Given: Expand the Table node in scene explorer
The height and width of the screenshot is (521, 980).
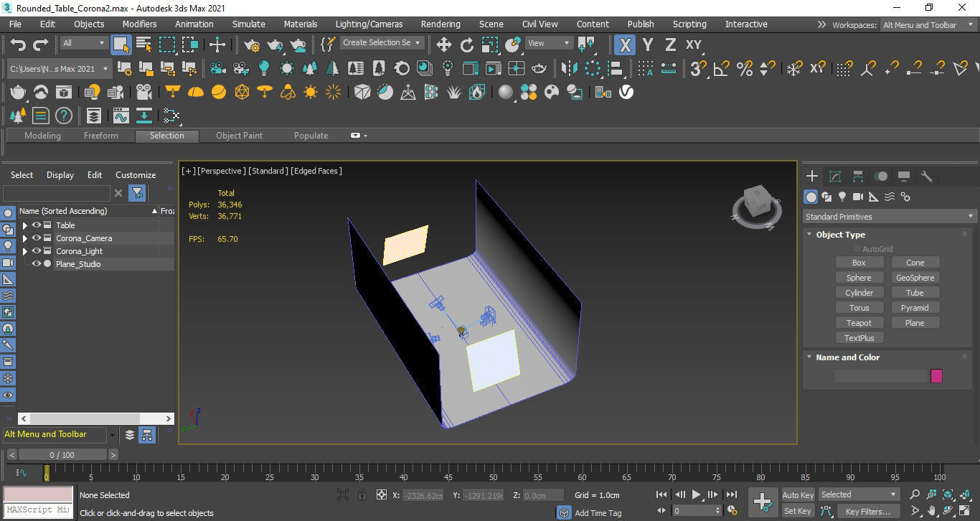Looking at the screenshot, I should click(25, 225).
